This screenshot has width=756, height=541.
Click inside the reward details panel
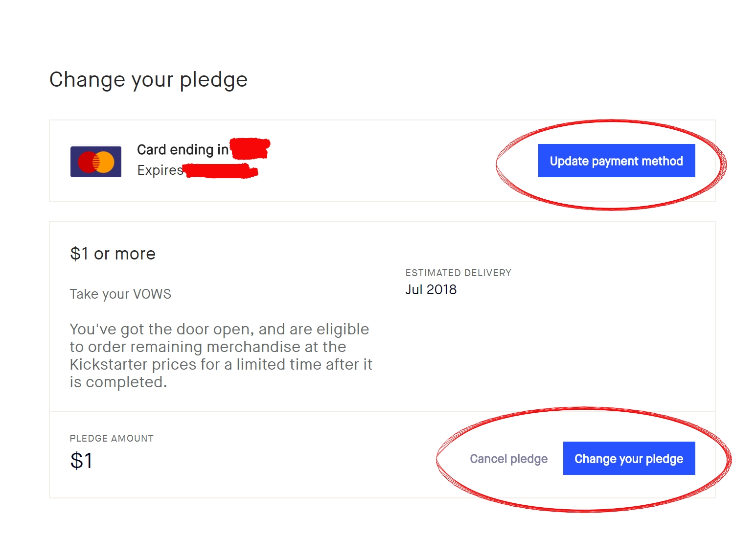coord(382,317)
